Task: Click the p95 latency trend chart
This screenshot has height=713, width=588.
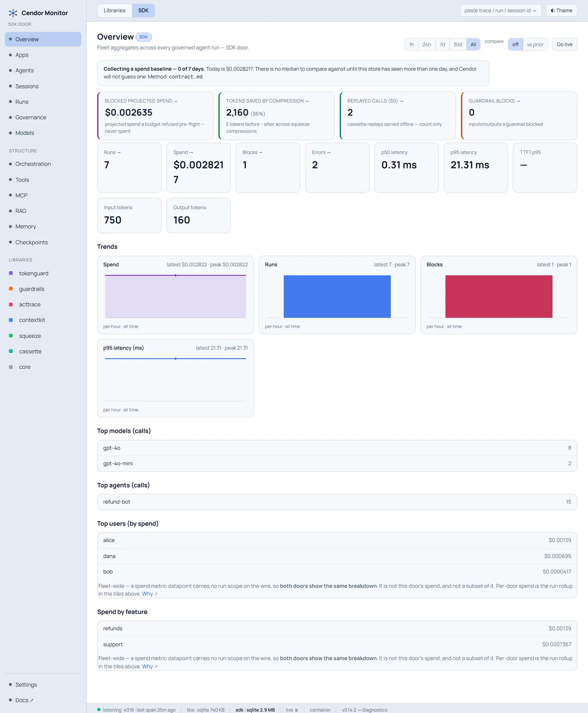Action: pos(176,378)
